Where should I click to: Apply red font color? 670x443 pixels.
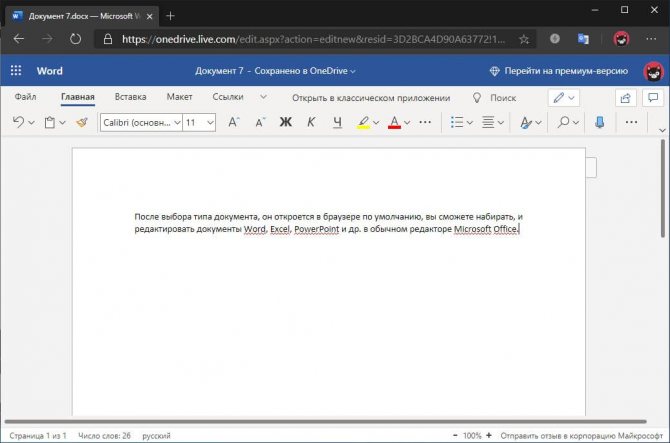[394, 123]
